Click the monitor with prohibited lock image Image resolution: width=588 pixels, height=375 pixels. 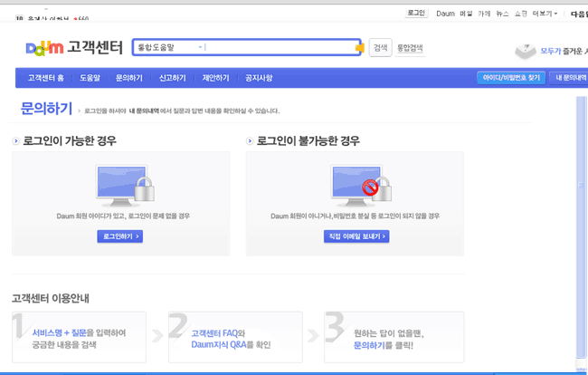pos(361,186)
